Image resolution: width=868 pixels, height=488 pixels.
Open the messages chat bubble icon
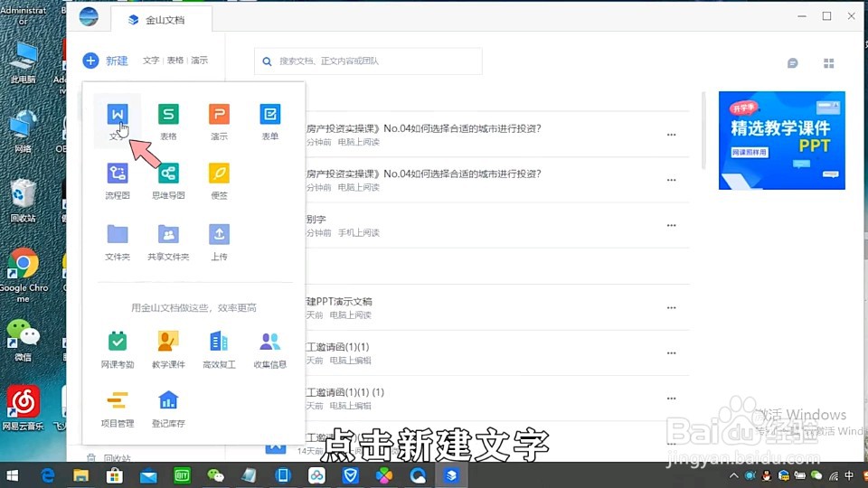793,63
